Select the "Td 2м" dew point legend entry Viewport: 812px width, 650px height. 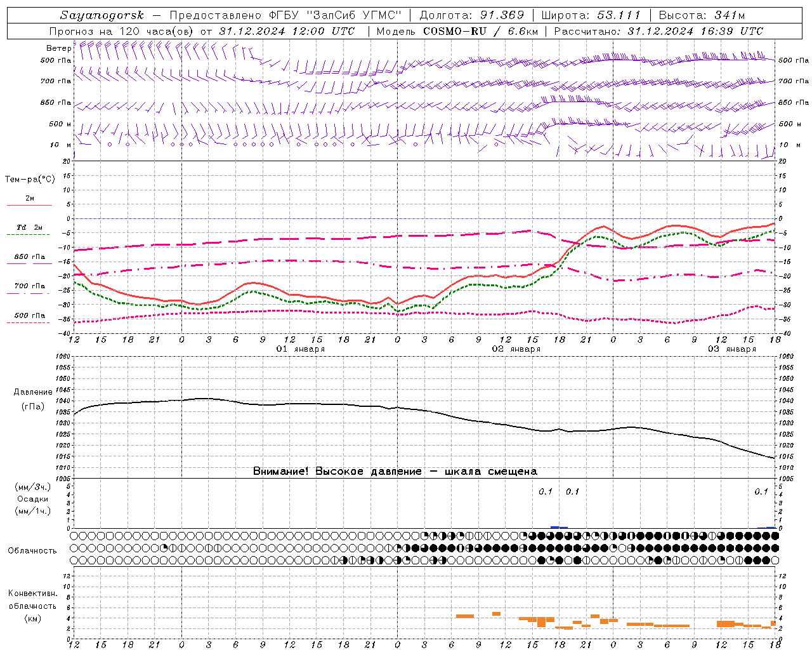click(29, 227)
